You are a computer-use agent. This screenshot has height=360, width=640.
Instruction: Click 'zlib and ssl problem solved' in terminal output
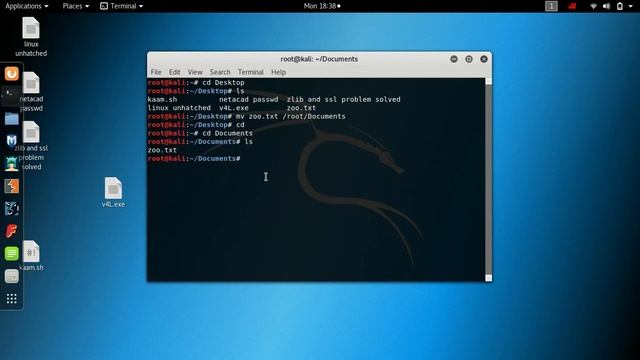pos(343,100)
